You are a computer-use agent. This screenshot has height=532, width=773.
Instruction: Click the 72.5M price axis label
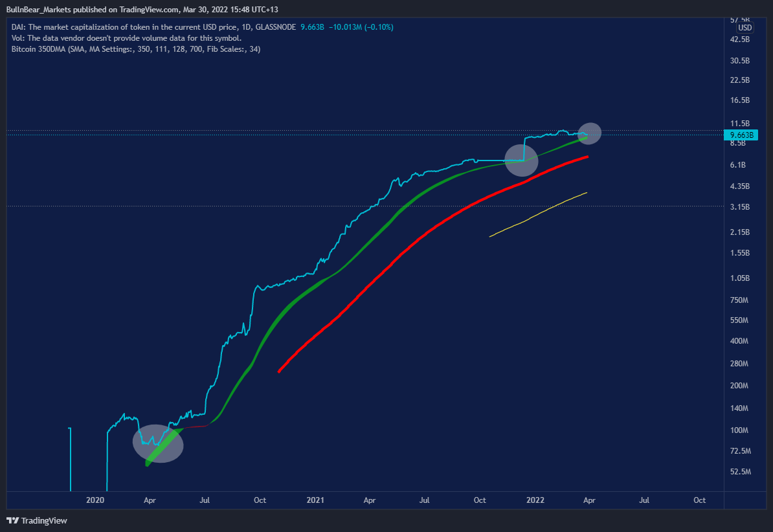pos(741,450)
